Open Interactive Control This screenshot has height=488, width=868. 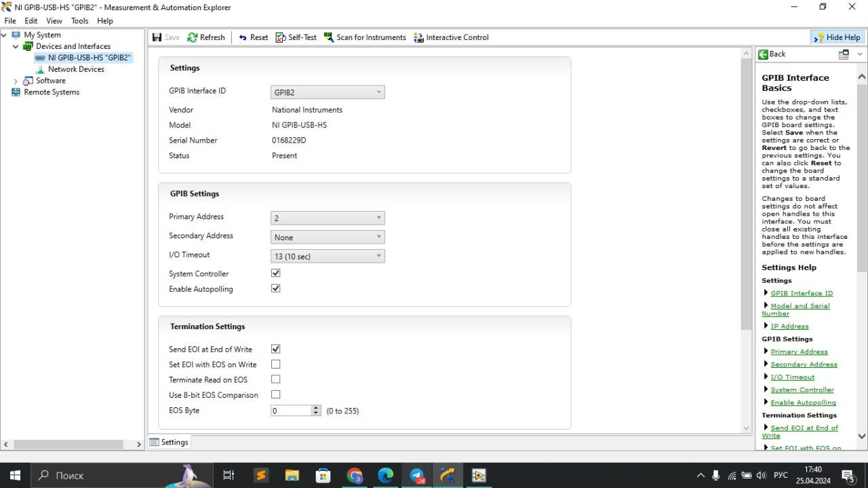451,37
